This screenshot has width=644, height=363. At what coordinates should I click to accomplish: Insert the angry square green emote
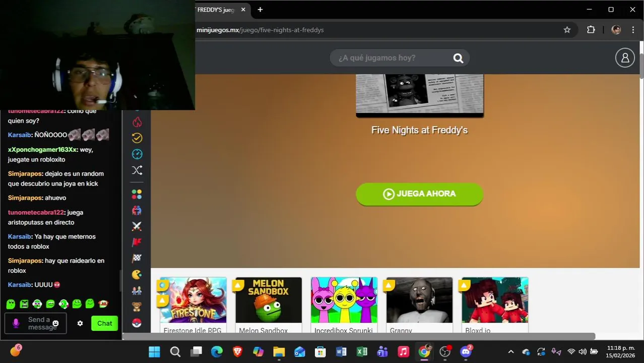pos(24,304)
